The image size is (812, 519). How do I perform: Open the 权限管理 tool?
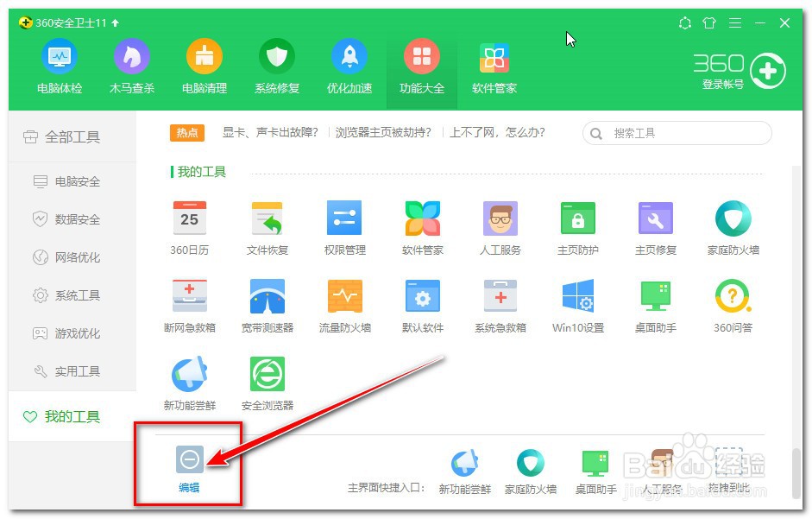[345, 228]
